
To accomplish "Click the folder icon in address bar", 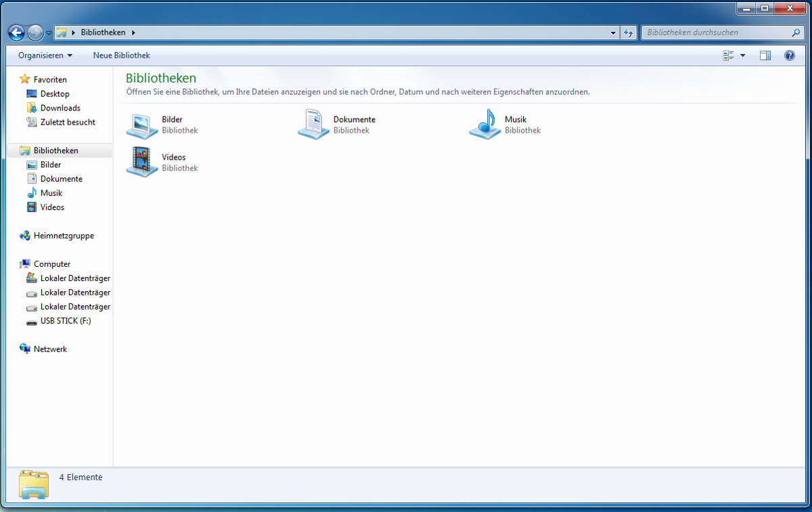I will coord(62,33).
